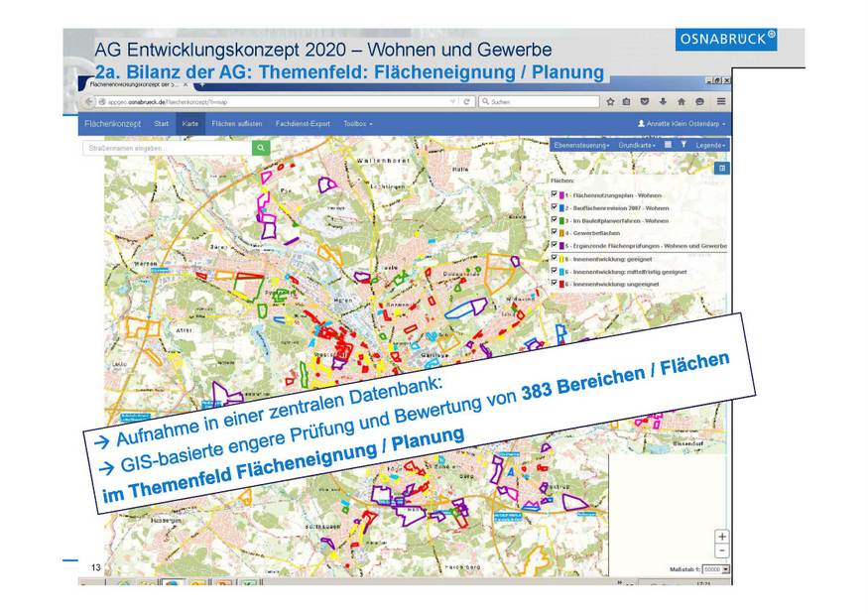Open the Ebenensteuerung dropdown
This screenshot has width=868, height=614.
579,145
